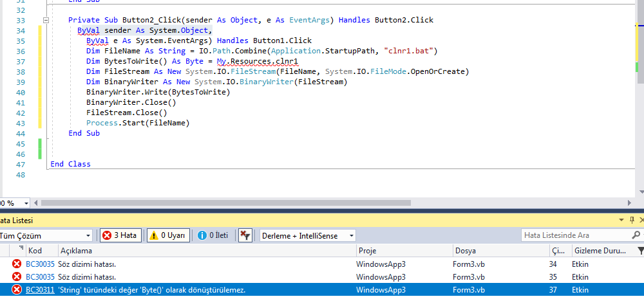
Task: Select the 'String' türündeki değer error description
Action: 152,290
